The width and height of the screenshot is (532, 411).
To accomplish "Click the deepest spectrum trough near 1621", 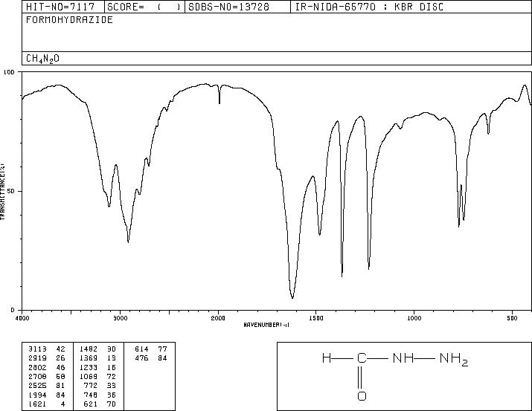I will (292, 297).
